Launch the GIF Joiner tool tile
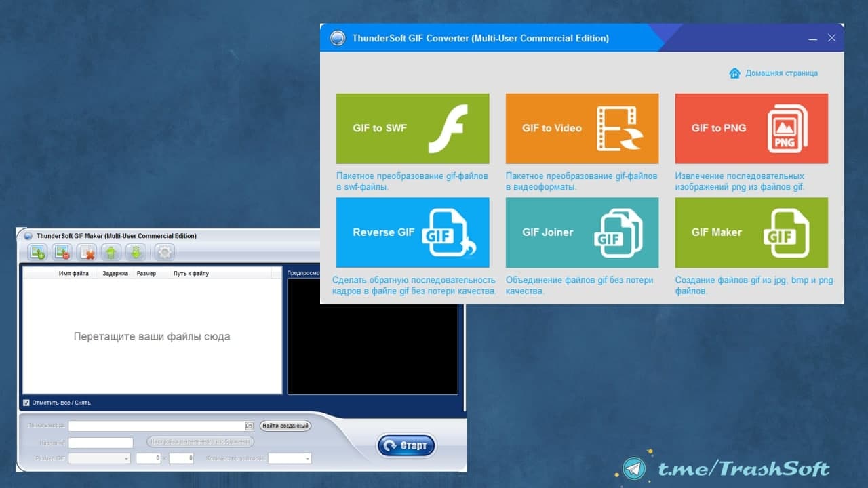The height and width of the screenshot is (488, 868). click(582, 232)
